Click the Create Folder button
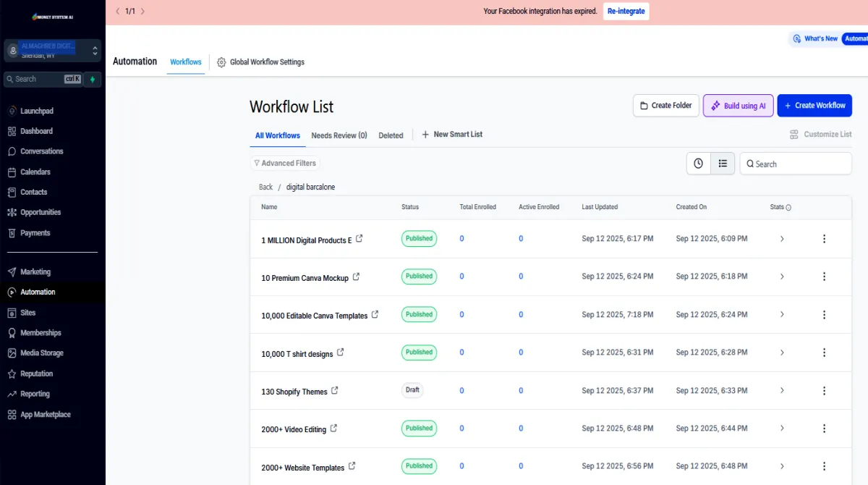 point(666,106)
